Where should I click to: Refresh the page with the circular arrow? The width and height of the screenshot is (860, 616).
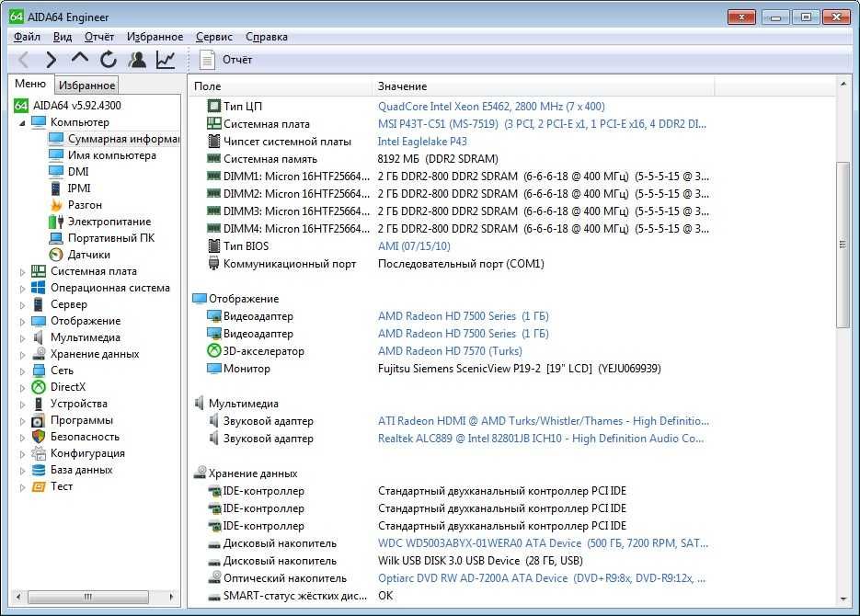[109, 59]
